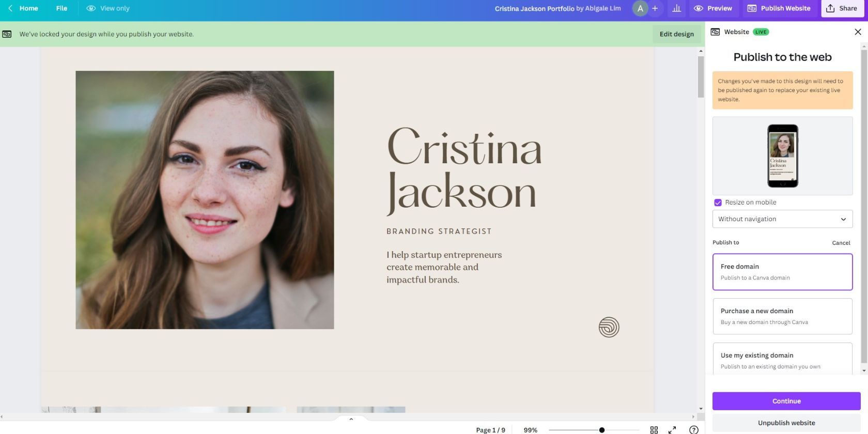Click the publish panel vertical scrollbar

tap(864, 207)
